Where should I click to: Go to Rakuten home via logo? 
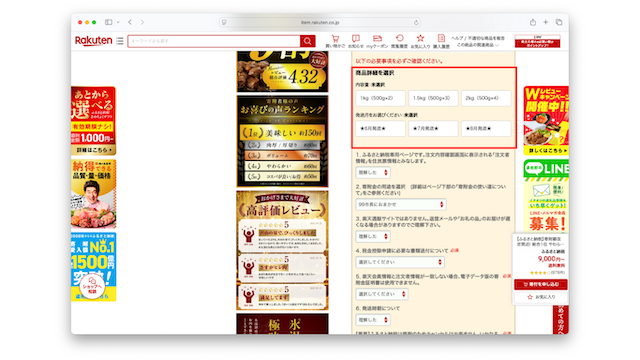tap(93, 40)
